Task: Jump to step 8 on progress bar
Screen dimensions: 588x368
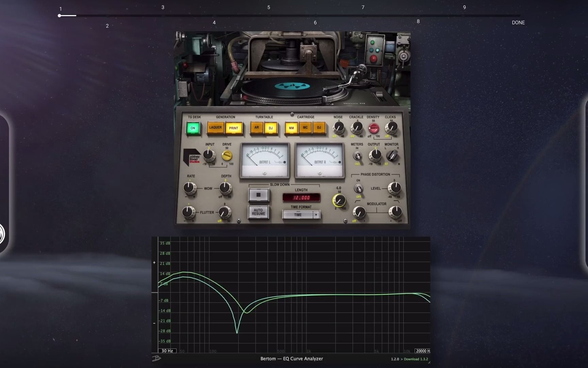Action: (x=418, y=21)
